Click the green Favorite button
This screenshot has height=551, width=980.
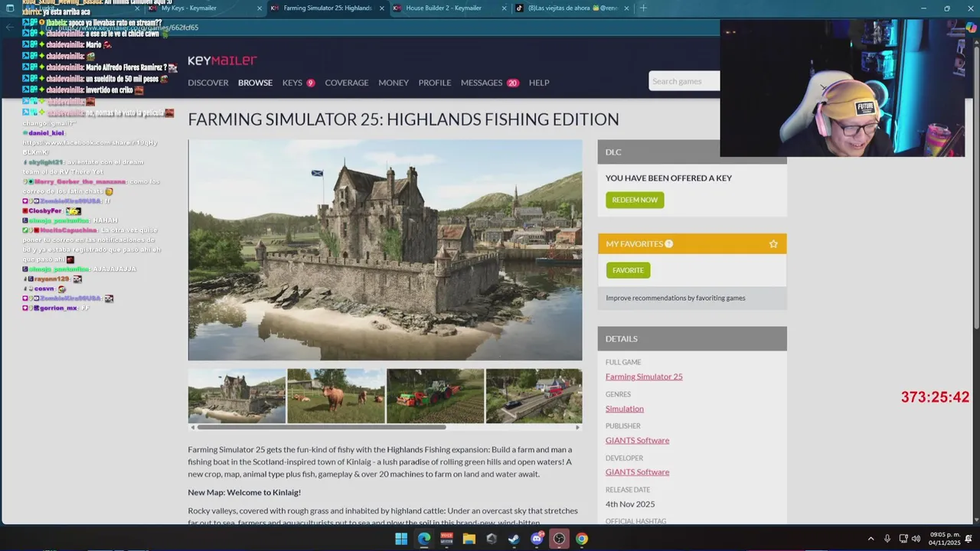pyautogui.click(x=628, y=270)
